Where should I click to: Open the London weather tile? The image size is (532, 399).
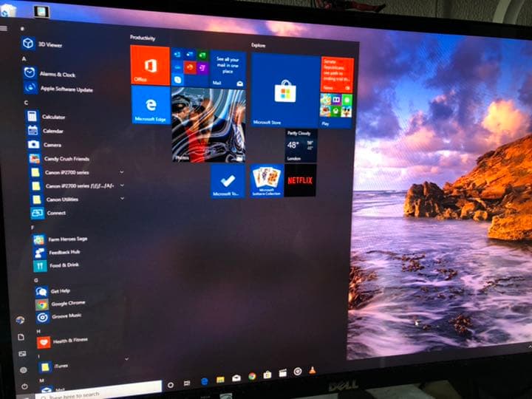(301, 146)
